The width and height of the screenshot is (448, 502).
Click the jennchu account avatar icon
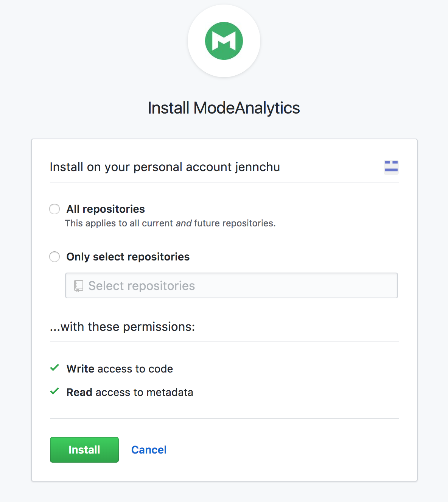(x=391, y=167)
